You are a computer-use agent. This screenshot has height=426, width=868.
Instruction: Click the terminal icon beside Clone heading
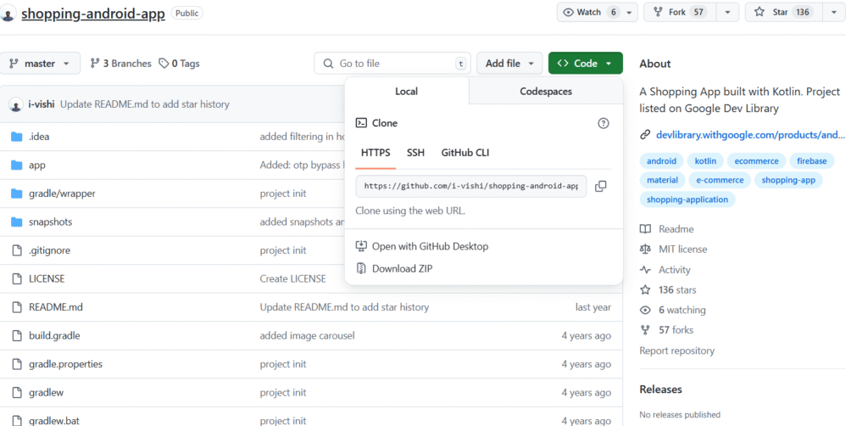(x=361, y=123)
